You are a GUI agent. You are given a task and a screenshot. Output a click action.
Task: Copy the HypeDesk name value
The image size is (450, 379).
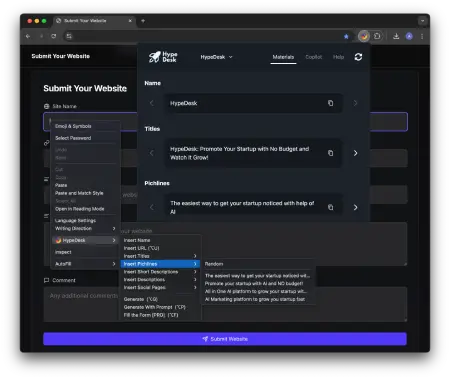click(x=330, y=103)
